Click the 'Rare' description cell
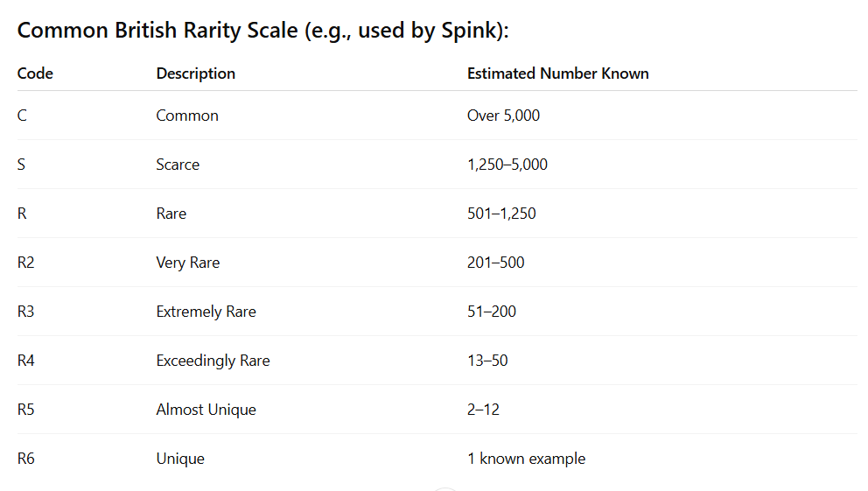The width and height of the screenshot is (868, 491). click(171, 214)
